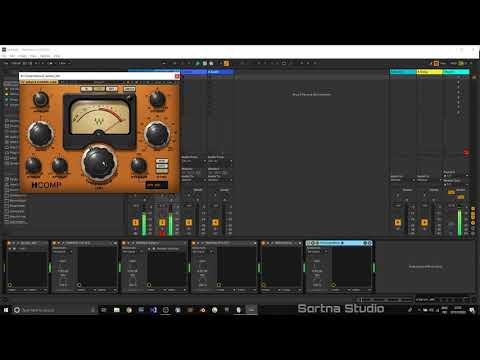The width and height of the screenshot is (480, 360).
Task: Click the orange button in top toolbar
Action: coord(226,63)
